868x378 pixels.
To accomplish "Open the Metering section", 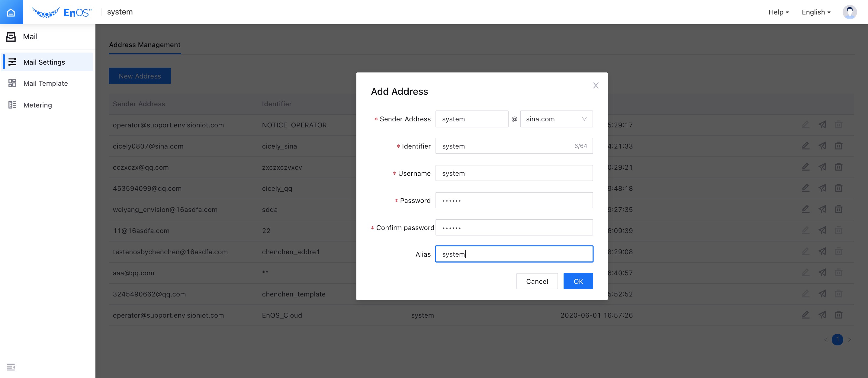I will click(37, 105).
